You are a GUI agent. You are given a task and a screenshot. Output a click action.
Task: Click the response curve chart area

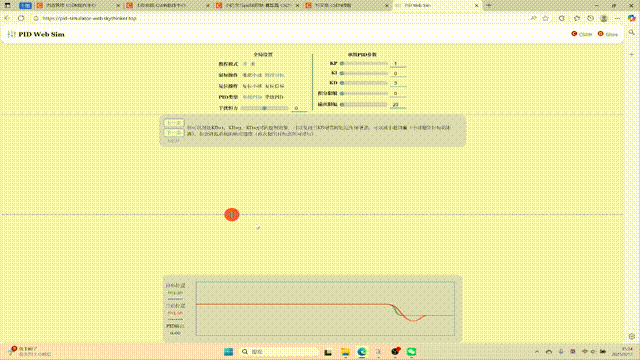325,309
